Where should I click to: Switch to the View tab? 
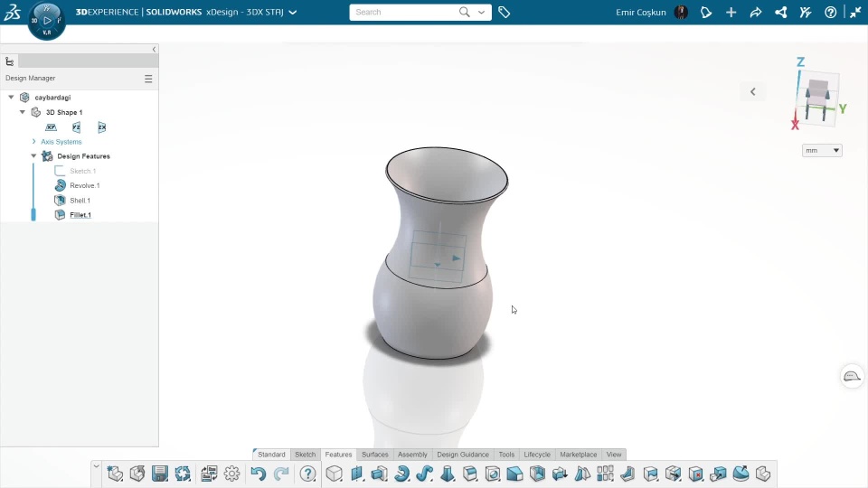614,455
